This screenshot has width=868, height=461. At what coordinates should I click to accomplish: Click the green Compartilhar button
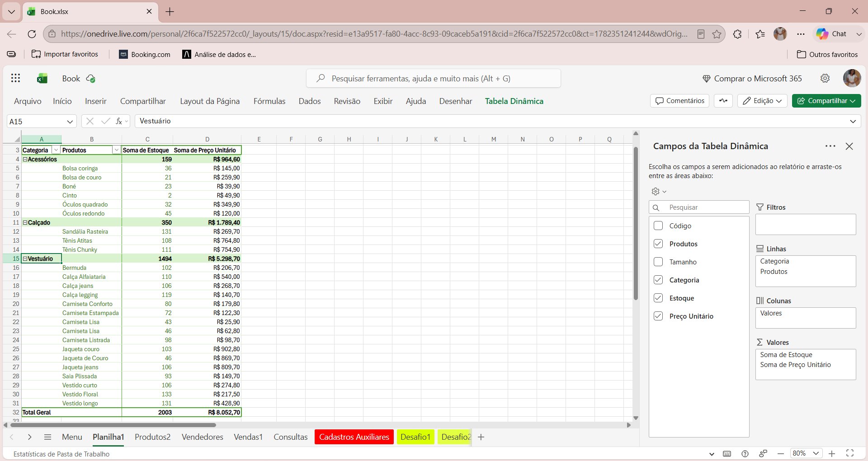tap(826, 101)
